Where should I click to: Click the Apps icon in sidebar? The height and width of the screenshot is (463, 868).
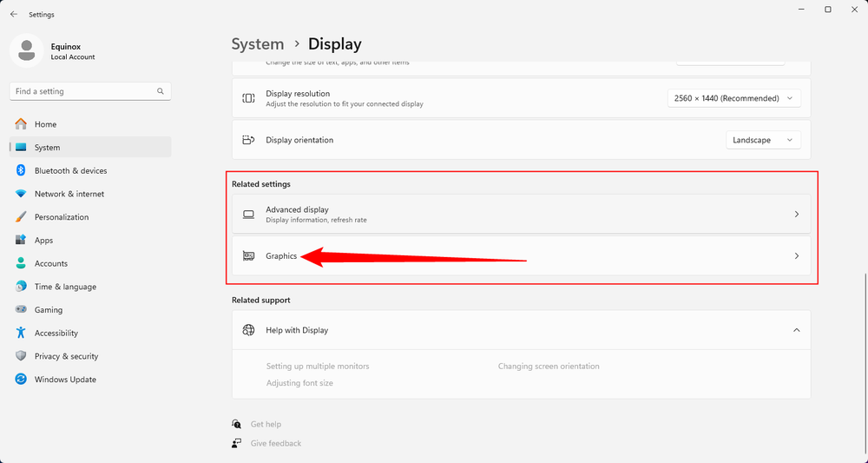(x=21, y=241)
